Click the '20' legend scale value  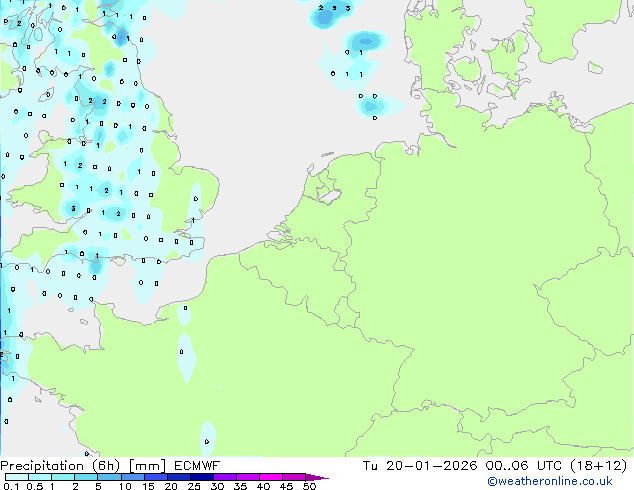click(x=171, y=486)
